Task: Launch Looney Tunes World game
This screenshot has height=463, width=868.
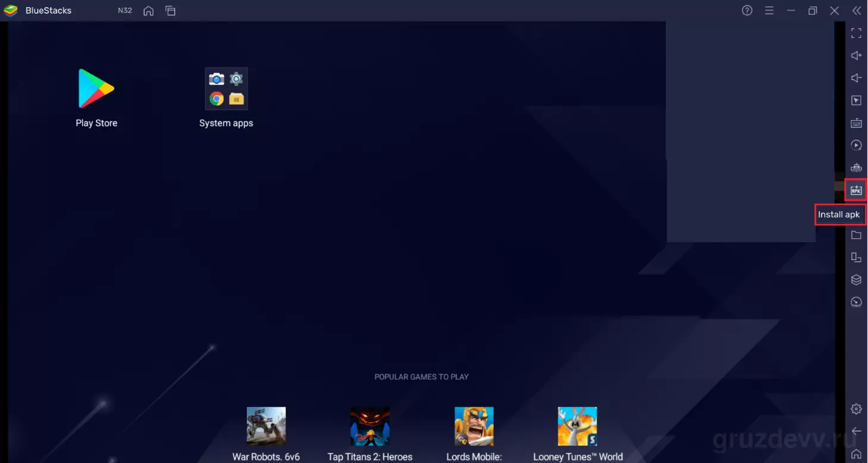Action: click(577, 427)
